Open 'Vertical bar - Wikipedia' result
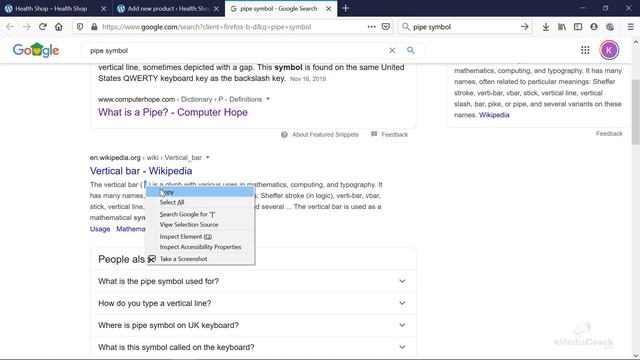 [x=141, y=171]
